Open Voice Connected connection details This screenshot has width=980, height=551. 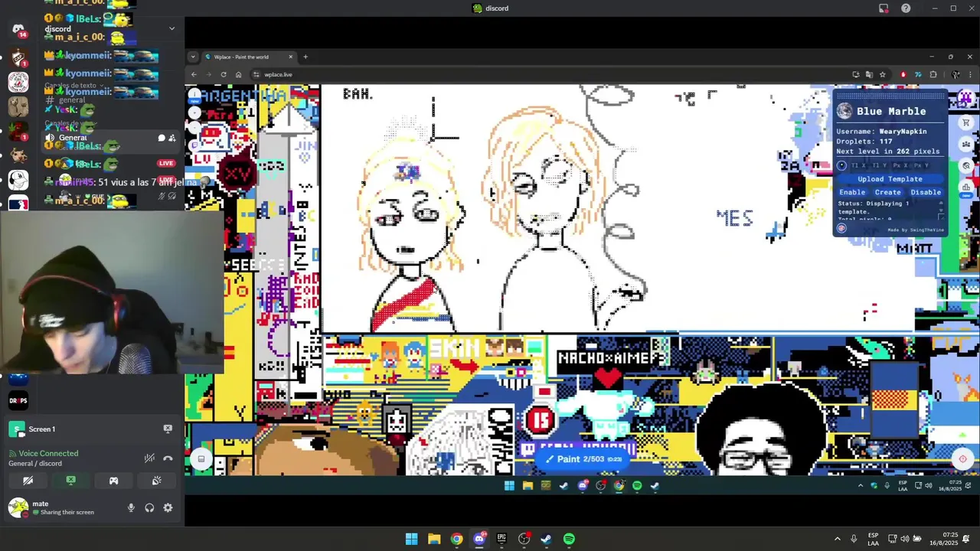[48, 453]
